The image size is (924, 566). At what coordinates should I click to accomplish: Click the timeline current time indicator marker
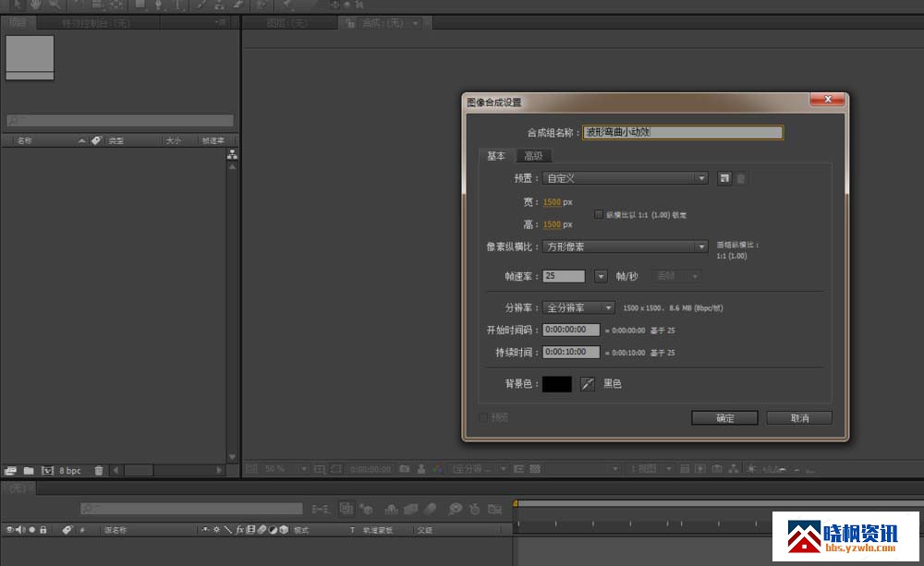(515, 503)
